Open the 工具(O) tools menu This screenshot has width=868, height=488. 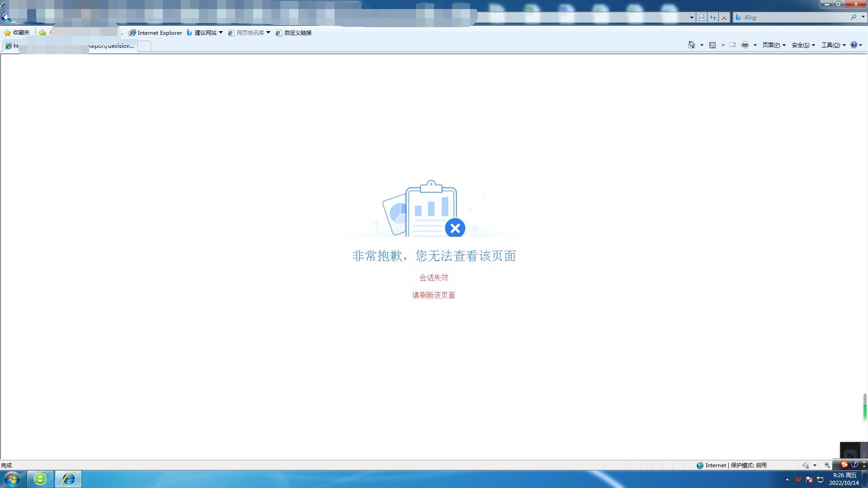tap(833, 45)
